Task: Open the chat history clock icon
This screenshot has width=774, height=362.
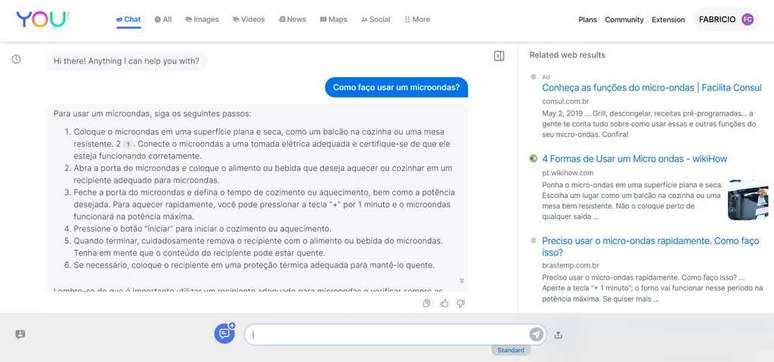Action: 16,59
